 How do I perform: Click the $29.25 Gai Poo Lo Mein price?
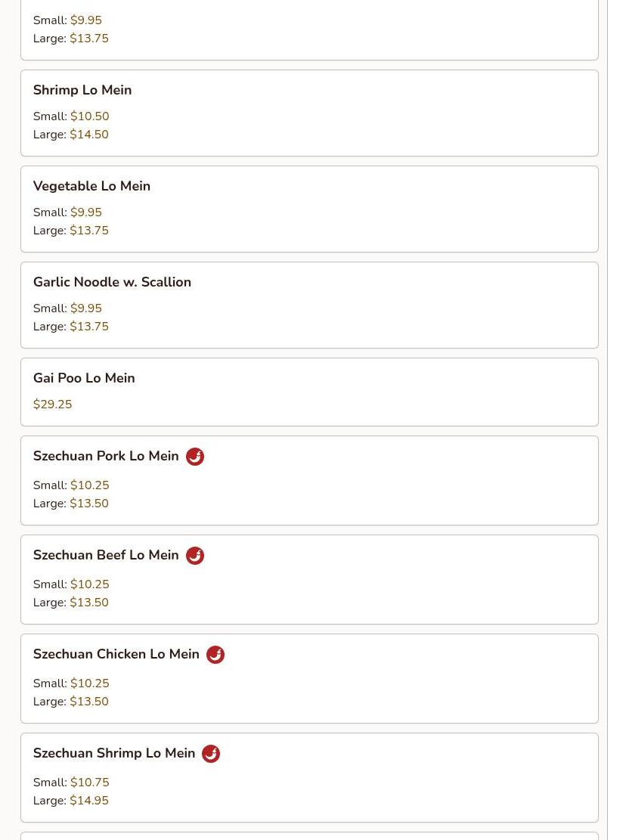[53, 405]
